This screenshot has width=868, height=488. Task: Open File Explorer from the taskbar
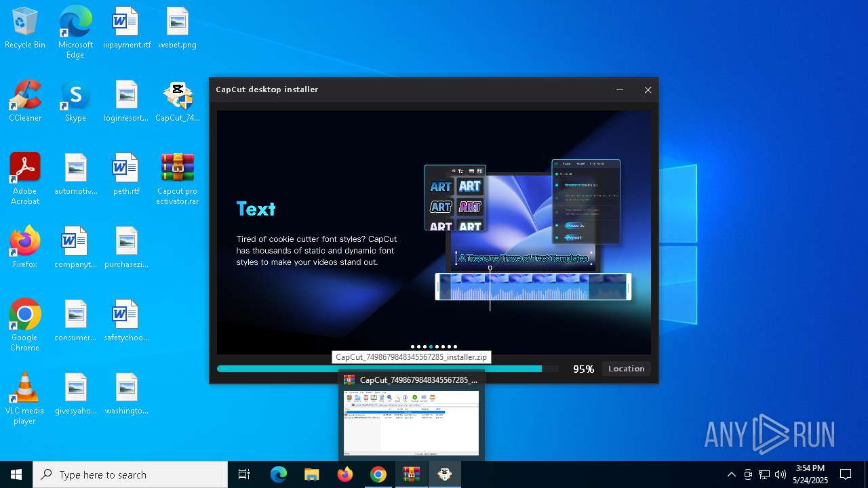click(x=311, y=474)
